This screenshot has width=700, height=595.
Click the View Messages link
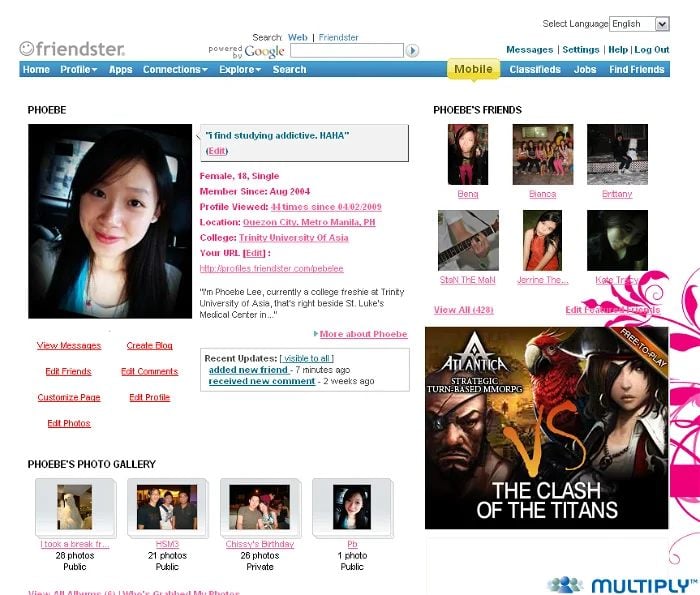pos(69,346)
